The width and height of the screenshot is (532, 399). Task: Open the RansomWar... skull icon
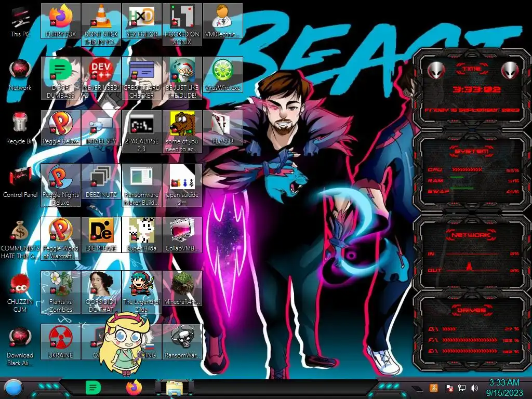pyautogui.click(x=182, y=342)
